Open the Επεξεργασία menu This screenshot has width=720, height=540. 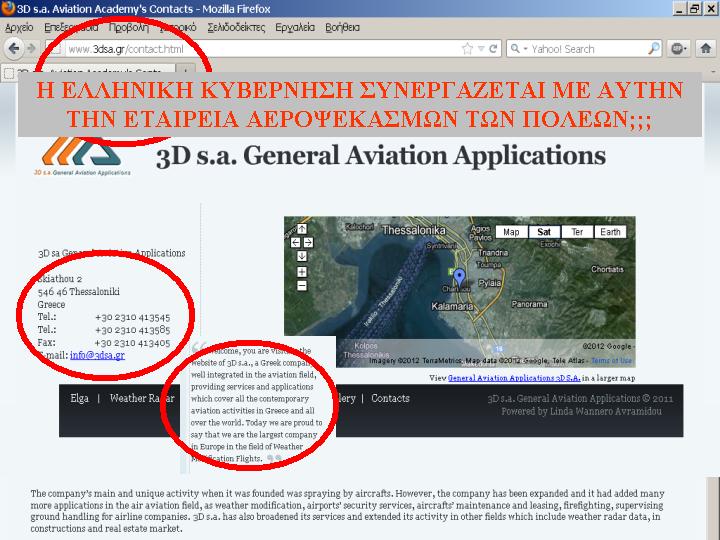pos(71,28)
